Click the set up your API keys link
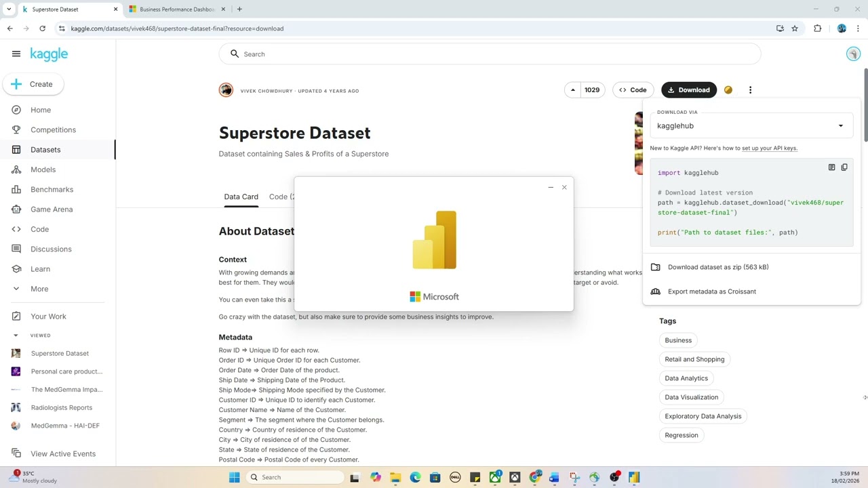868x488 pixels. pos(770,148)
